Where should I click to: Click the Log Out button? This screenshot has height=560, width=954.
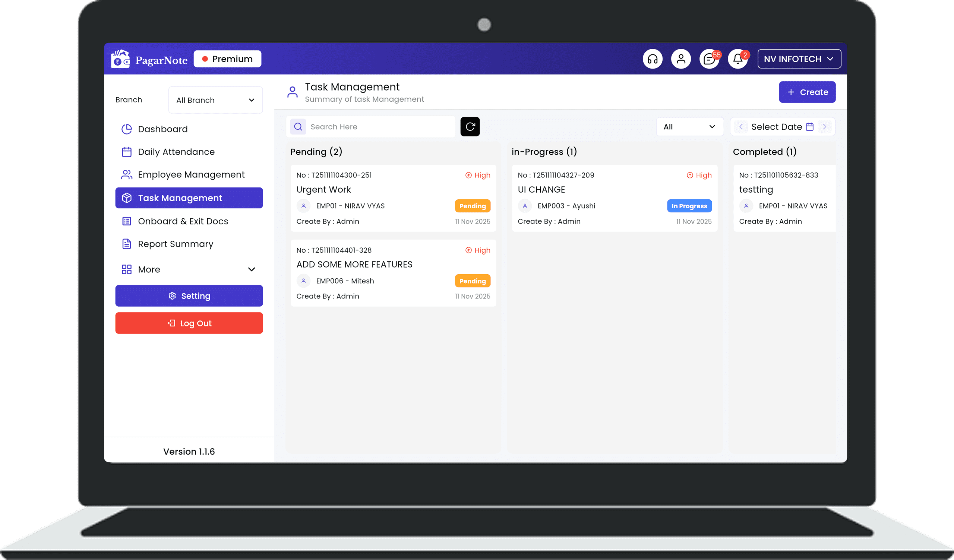tap(189, 323)
